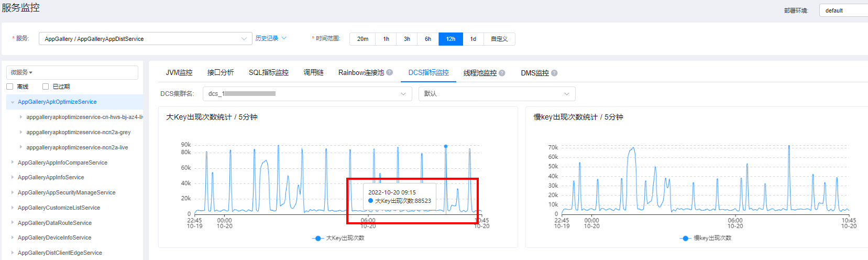Click chevron arrow next to 历史记录
Screen dimensions: 868x260
pos(284,38)
